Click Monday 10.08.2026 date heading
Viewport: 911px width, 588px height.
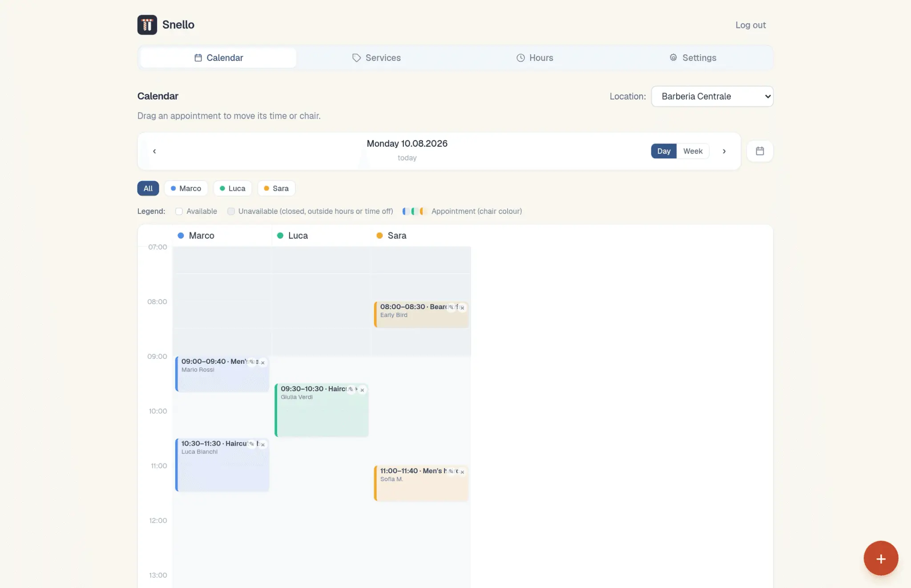[407, 144]
